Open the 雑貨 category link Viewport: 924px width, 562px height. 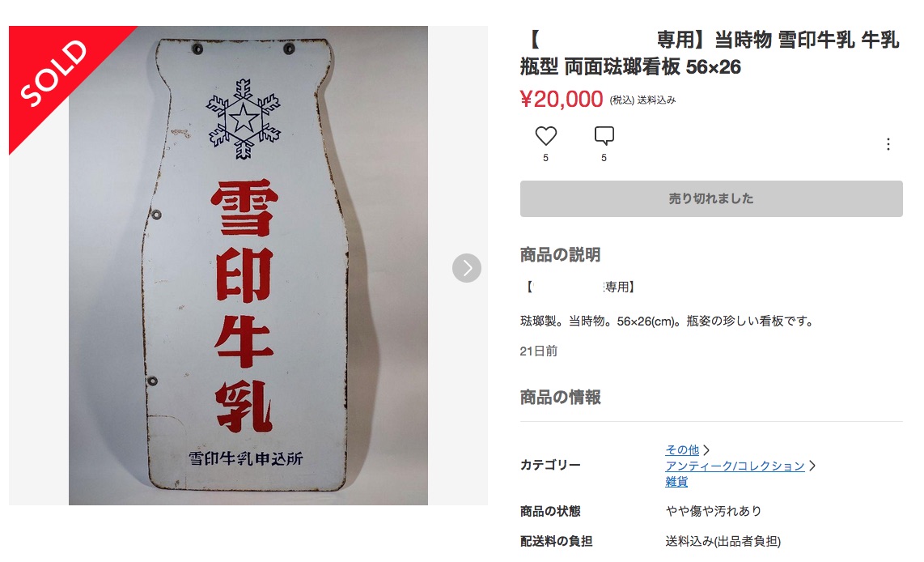pyautogui.click(x=676, y=482)
